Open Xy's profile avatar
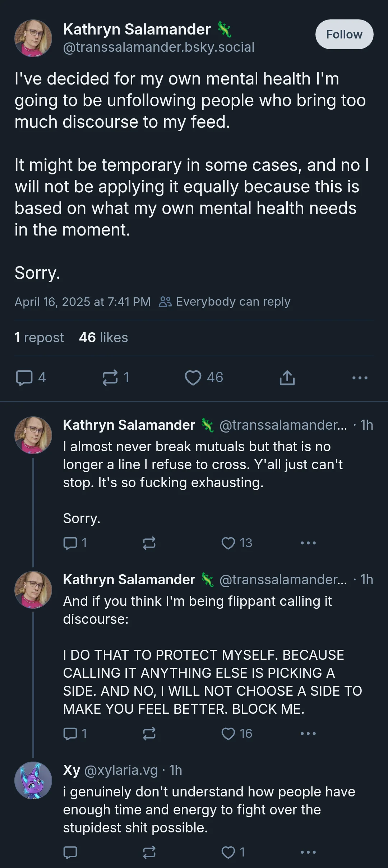 pyautogui.click(x=33, y=781)
